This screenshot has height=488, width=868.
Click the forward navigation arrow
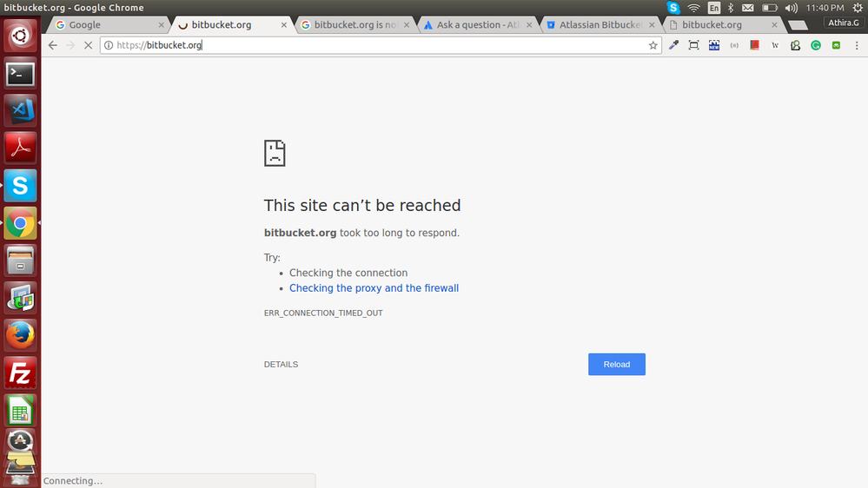pyautogui.click(x=70, y=45)
